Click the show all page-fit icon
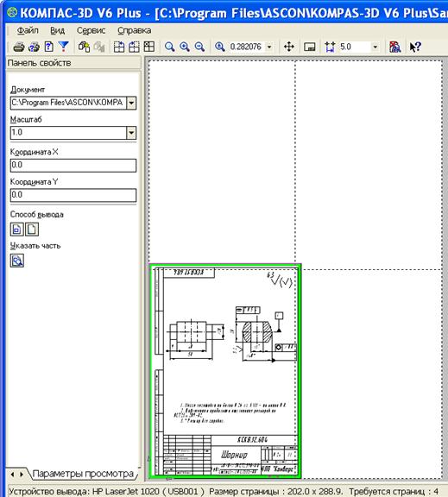 coord(309,47)
